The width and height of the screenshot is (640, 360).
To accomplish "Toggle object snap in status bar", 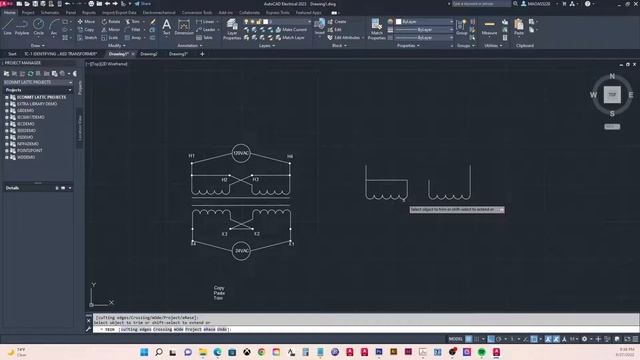I will (533, 339).
